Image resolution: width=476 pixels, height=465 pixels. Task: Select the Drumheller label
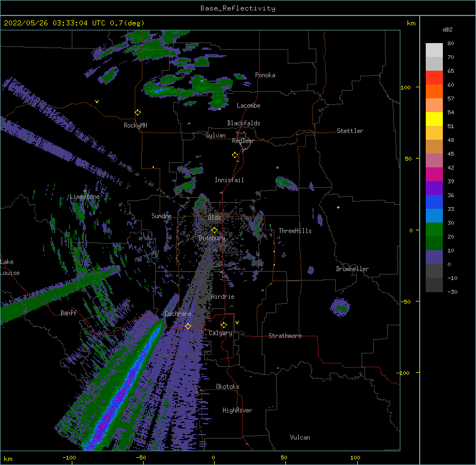tap(352, 269)
